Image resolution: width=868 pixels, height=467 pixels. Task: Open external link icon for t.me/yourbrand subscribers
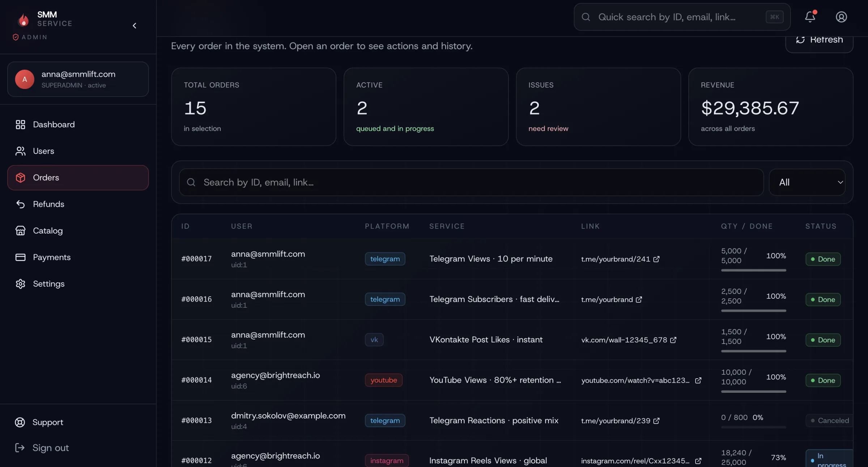coord(639,300)
